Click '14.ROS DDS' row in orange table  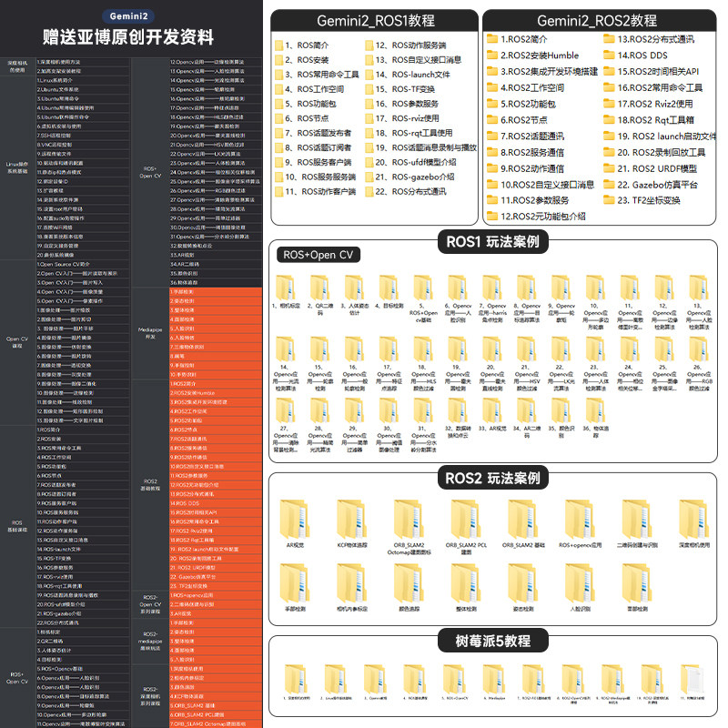[216, 503]
